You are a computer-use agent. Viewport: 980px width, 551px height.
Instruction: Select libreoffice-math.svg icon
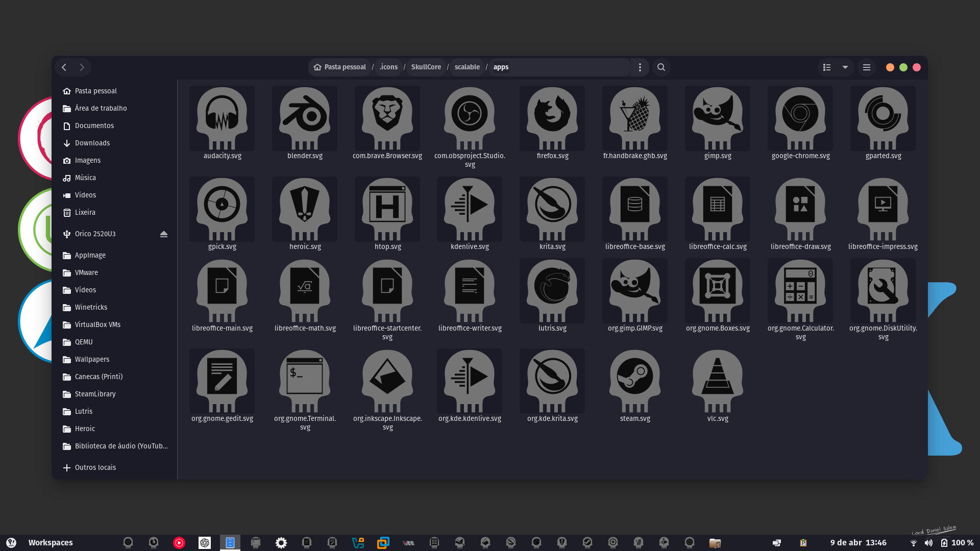305,291
